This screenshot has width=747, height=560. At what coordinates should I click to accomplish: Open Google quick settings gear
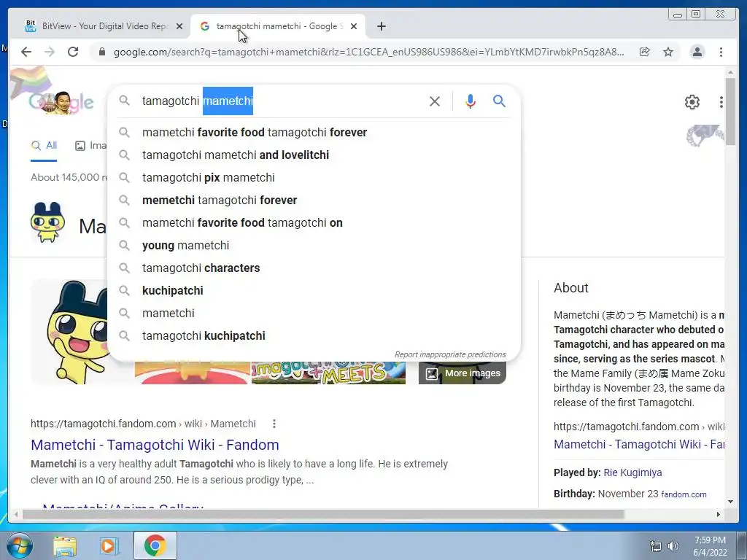[x=692, y=102]
